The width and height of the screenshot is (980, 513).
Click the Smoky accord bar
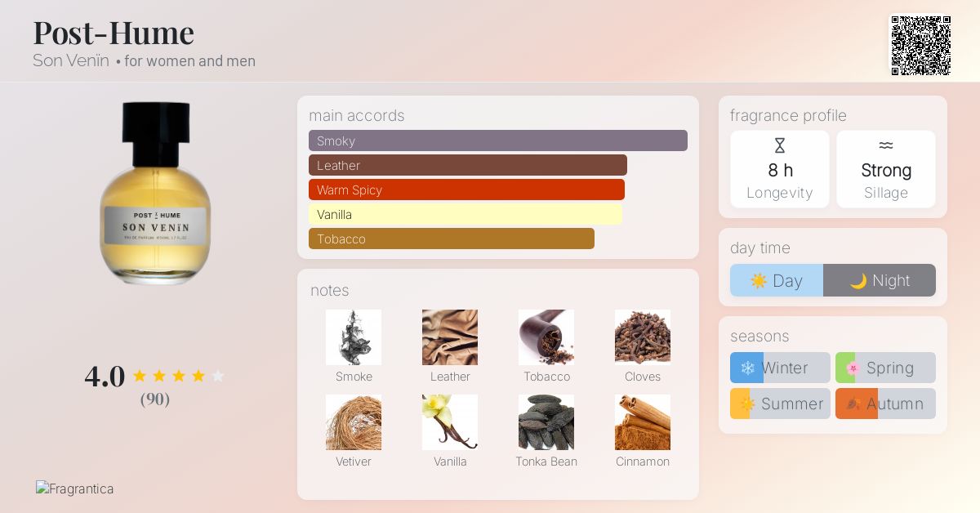coord(497,141)
